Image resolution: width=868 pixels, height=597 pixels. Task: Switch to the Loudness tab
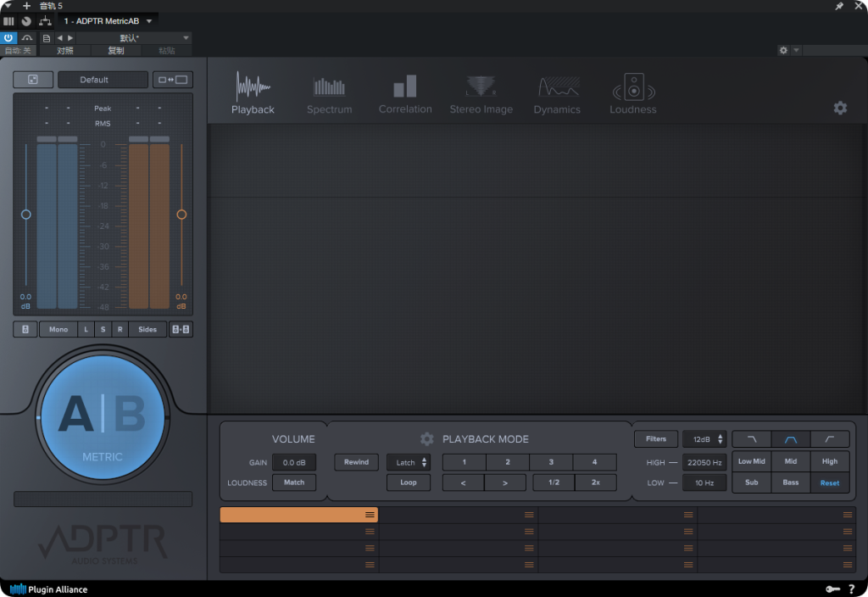(x=633, y=94)
